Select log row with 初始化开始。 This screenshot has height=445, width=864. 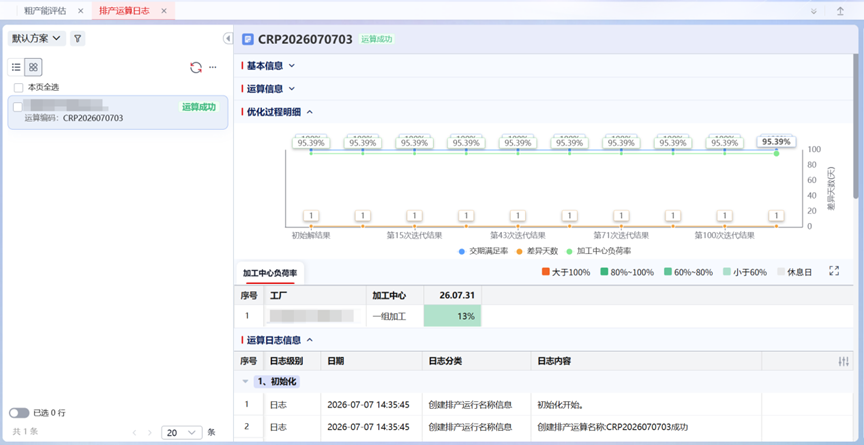[543, 405]
